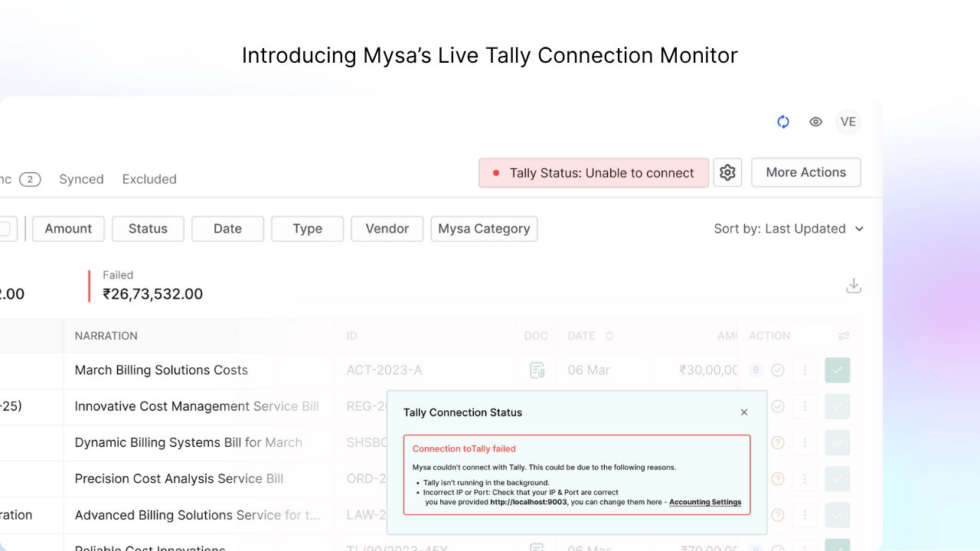The image size is (980, 551).
Task: Click the DOC column header
Action: (x=536, y=336)
